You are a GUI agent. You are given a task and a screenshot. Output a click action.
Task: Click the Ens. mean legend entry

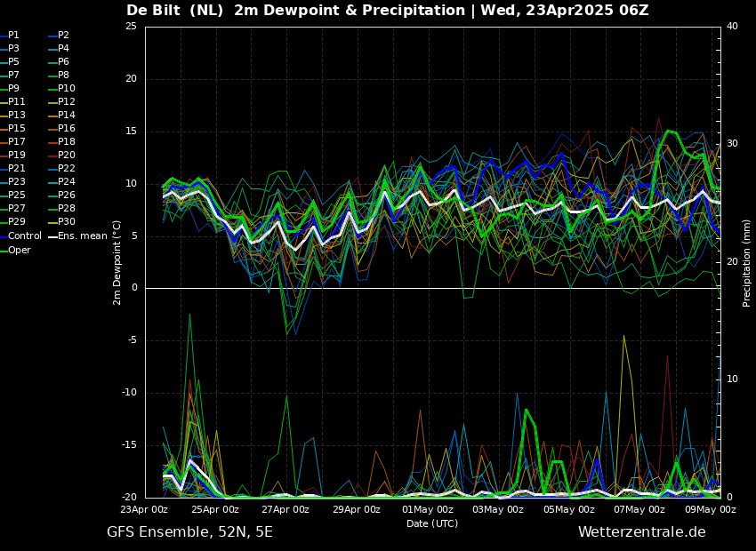[78, 236]
